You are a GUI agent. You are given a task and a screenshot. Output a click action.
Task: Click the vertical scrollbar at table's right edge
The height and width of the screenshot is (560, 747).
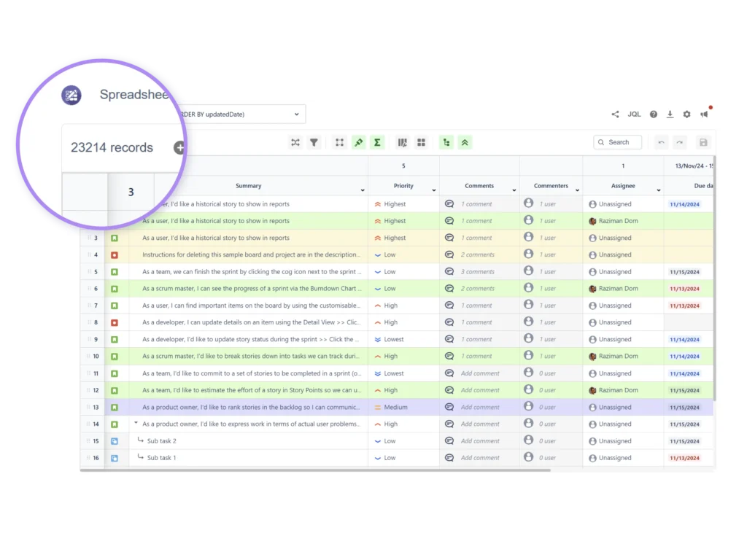click(x=715, y=279)
